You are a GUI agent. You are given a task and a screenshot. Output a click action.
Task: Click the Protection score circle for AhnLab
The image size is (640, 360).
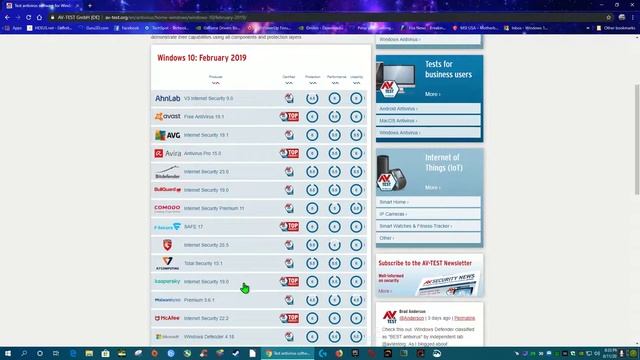[312, 98]
